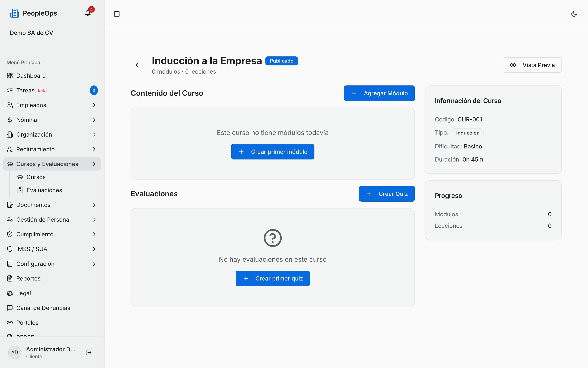Click the Administrador D... user name
Viewport: 588px width, 368px height.
pyautogui.click(x=51, y=349)
